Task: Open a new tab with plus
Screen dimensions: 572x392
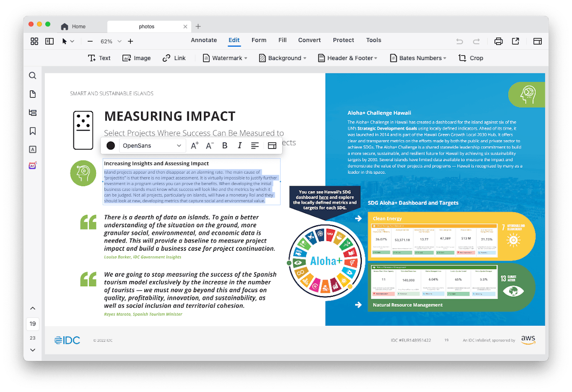Action: (x=198, y=27)
